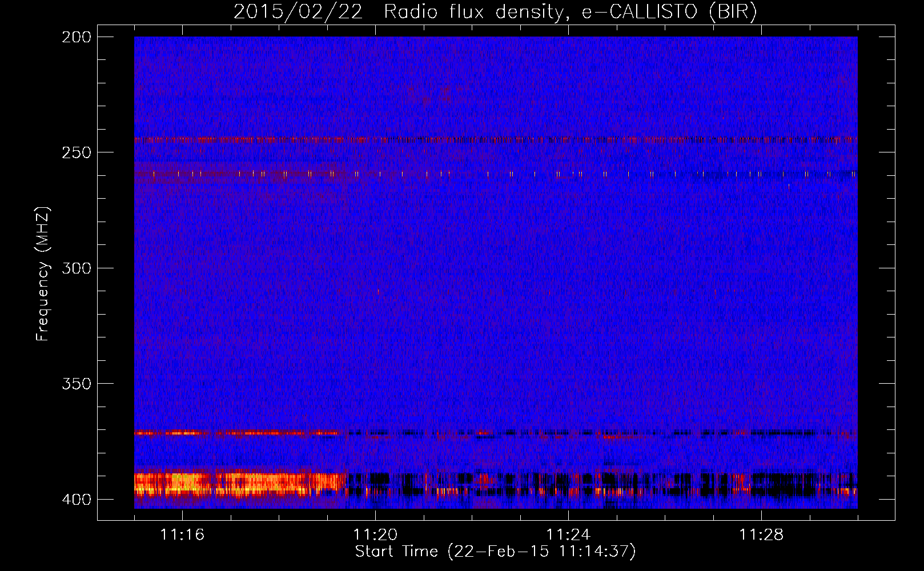924x571 pixels.
Task: Click the "Start Time (22-Feb-15 11:14:37)" axis label
Action: point(495,552)
